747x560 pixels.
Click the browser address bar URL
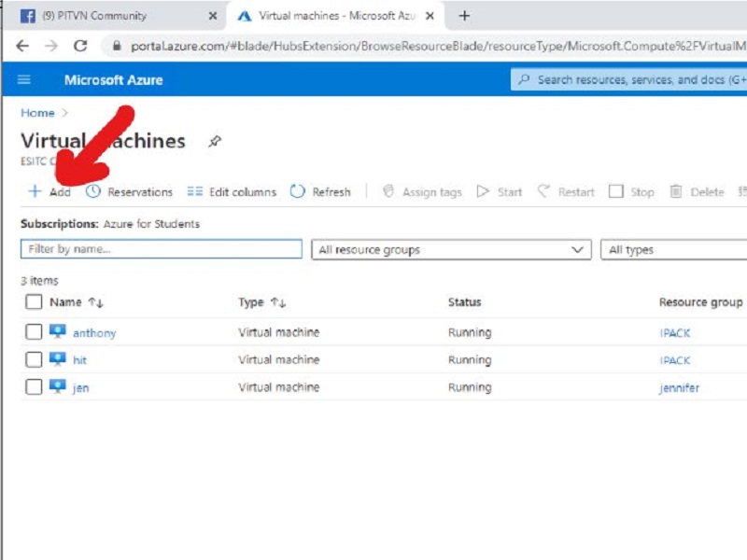[438, 46]
